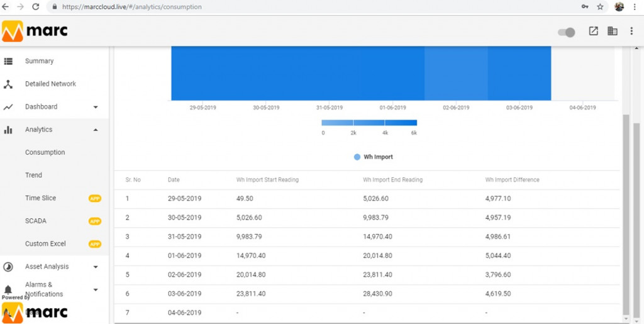Click the Detailed Network node icon
Viewport: 644px width, 324px height.
pyautogui.click(x=8, y=84)
